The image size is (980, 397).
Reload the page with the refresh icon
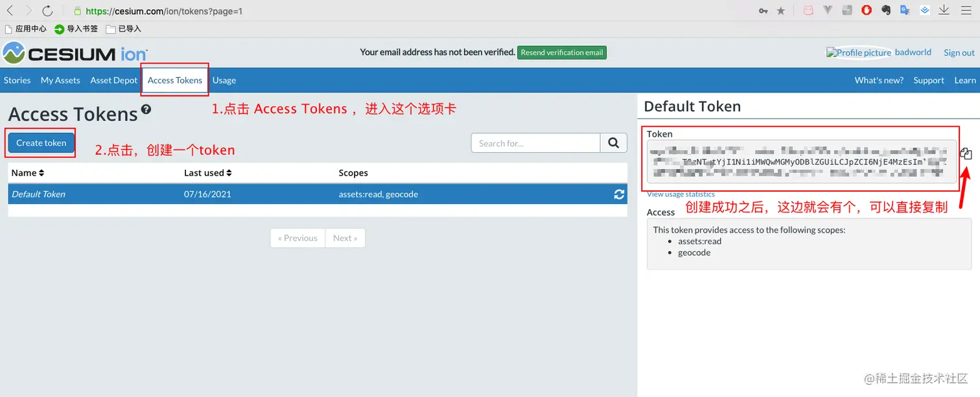(x=47, y=10)
